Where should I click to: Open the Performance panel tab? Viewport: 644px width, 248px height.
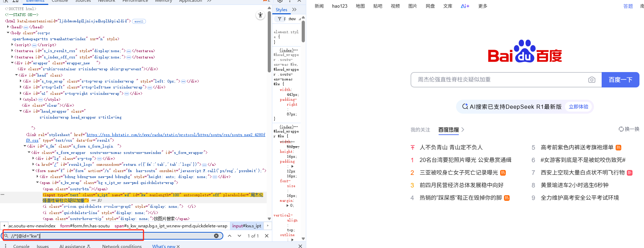tap(135, 1)
